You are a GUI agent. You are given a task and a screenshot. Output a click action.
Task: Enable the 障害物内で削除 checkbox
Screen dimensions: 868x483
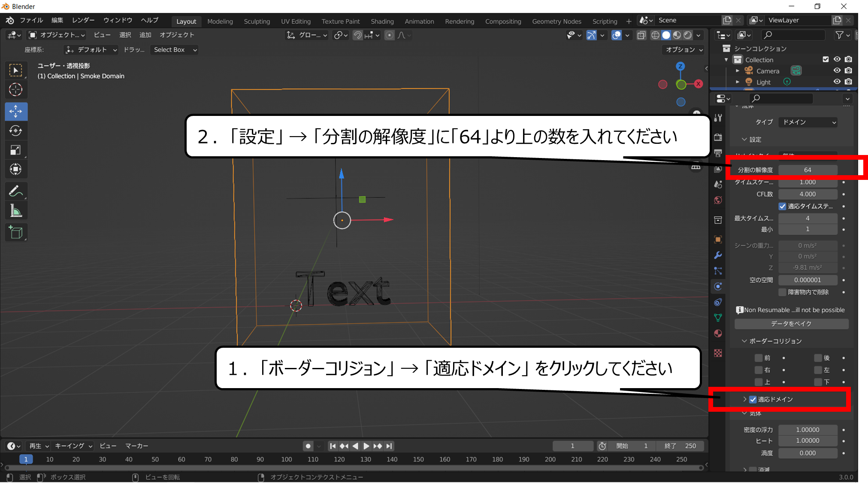point(782,292)
